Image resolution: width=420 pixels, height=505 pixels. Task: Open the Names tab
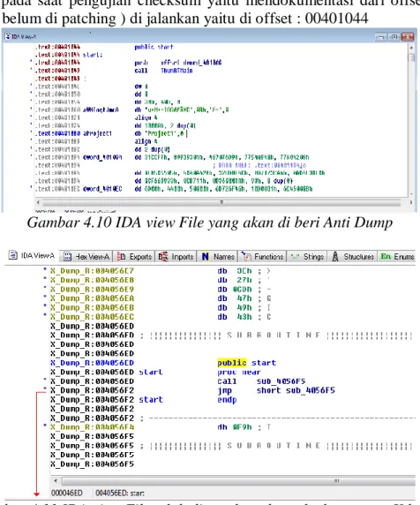[217, 257]
